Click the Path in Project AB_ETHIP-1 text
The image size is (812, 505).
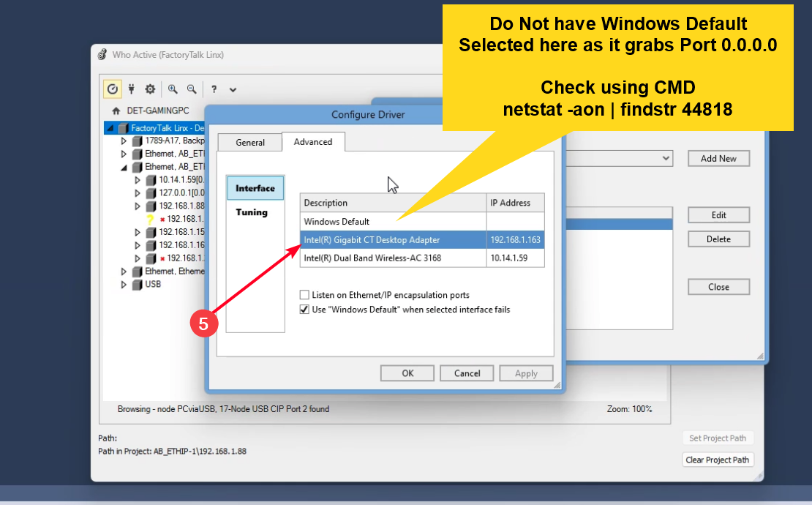pyautogui.click(x=173, y=451)
